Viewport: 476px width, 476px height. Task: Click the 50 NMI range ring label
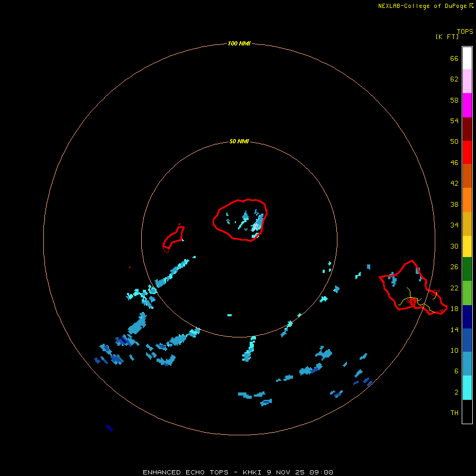239,141
